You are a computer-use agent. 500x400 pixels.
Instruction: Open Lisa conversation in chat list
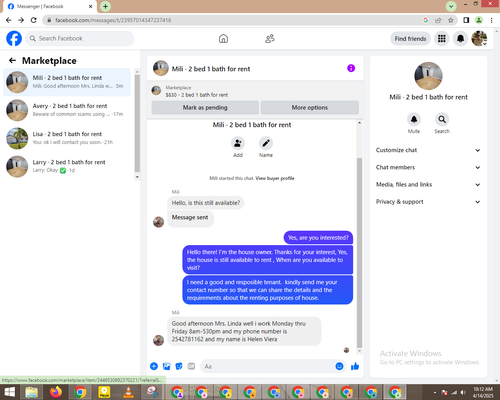[x=67, y=138]
